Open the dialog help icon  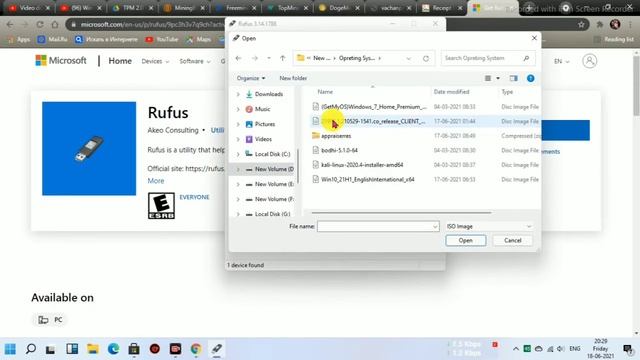point(530,78)
